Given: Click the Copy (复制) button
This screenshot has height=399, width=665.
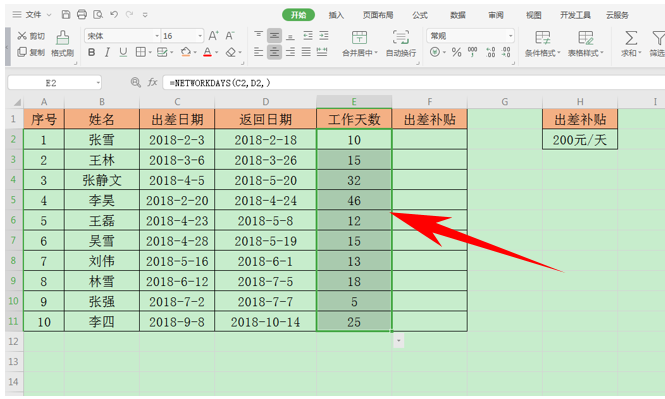Looking at the screenshot, I should 31,52.
